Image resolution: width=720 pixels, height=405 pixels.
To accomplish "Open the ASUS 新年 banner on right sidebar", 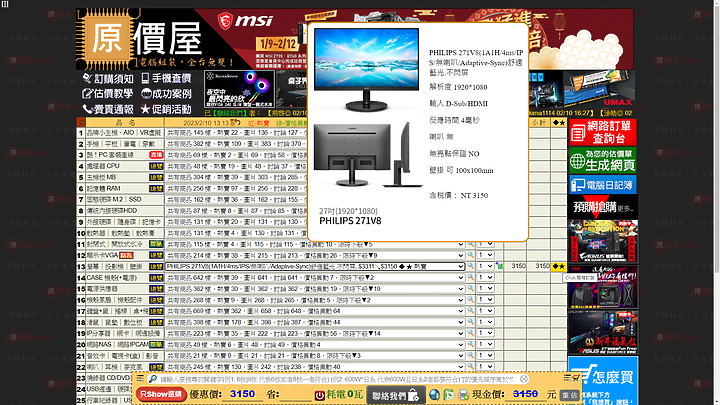I will click(602, 332).
